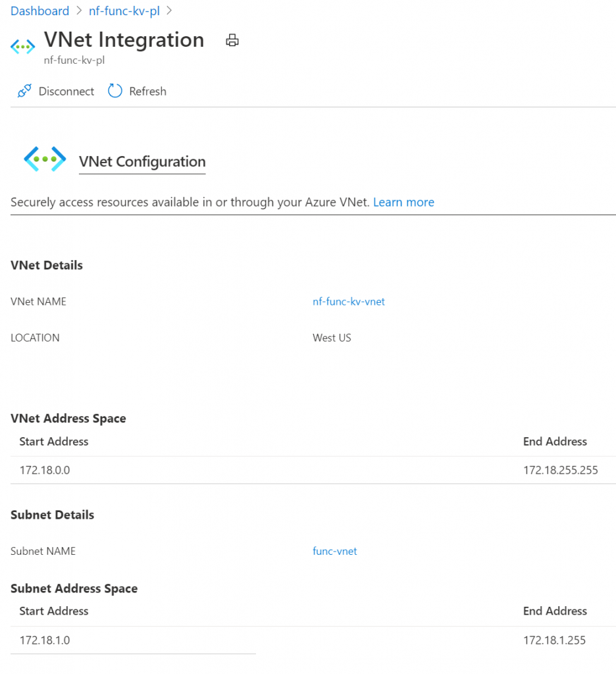Go to the nf-func-kv-pl breadcrumb
The width and height of the screenshot is (616, 674).
(124, 11)
